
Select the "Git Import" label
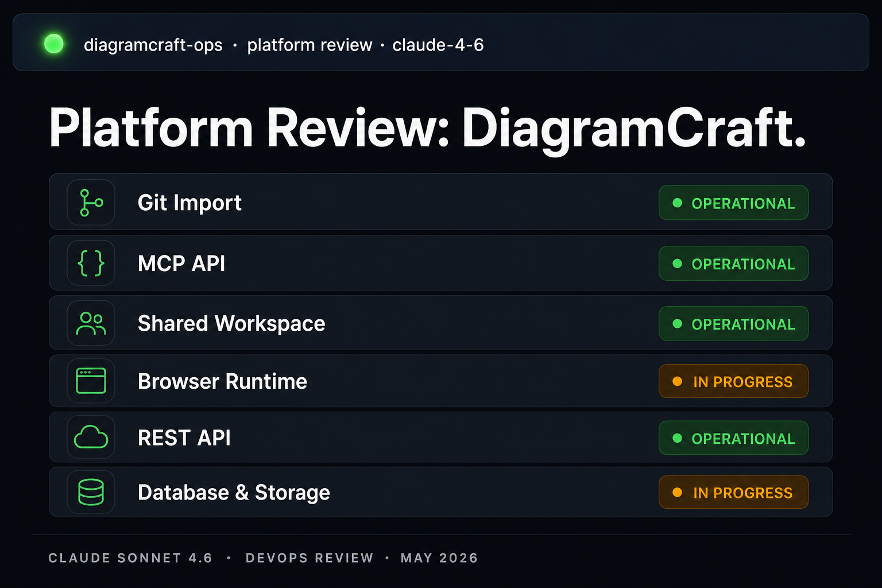coord(189,203)
